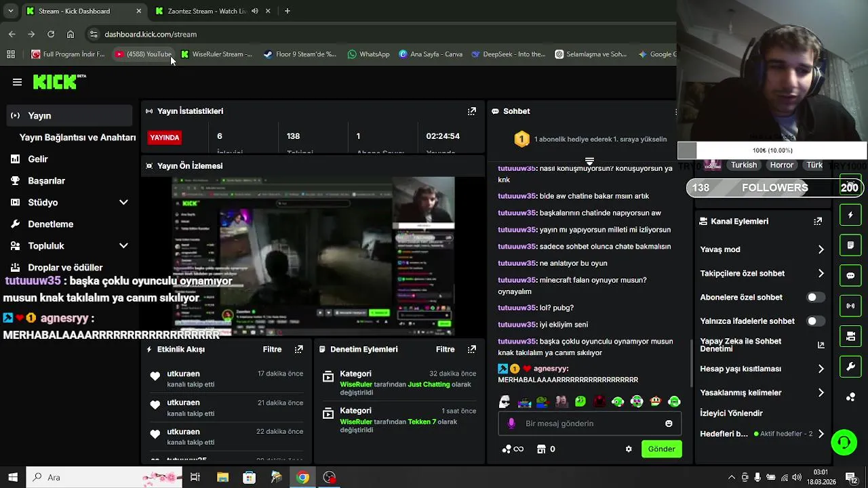Open Yasaklanmış kelimeler options
The height and width of the screenshot is (488, 868).
point(762,392)
